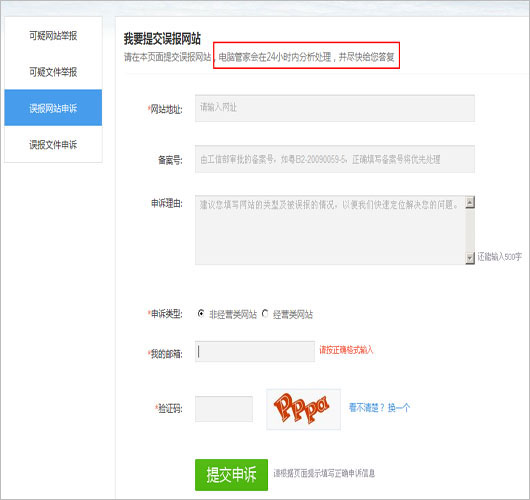Click the captcha image to refresh
This screenshot has height=500, width=530.
304,409
